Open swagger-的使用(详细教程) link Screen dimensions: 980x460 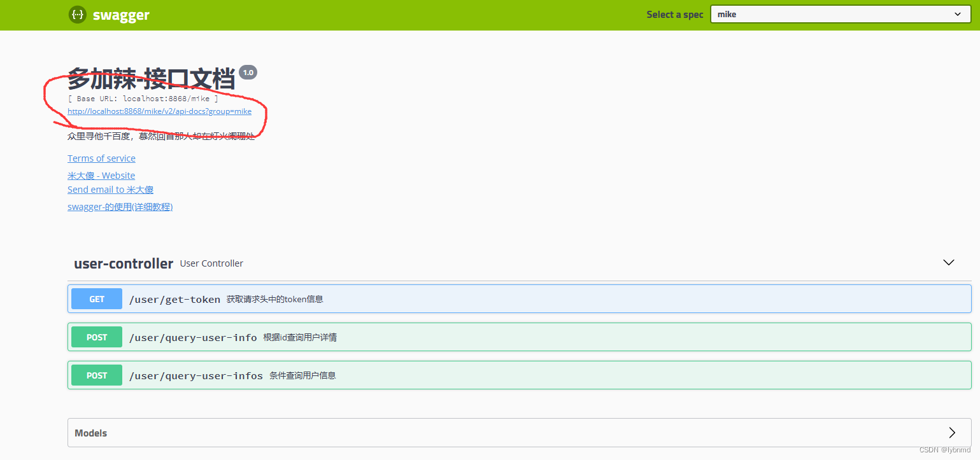(x=120, y=207)
